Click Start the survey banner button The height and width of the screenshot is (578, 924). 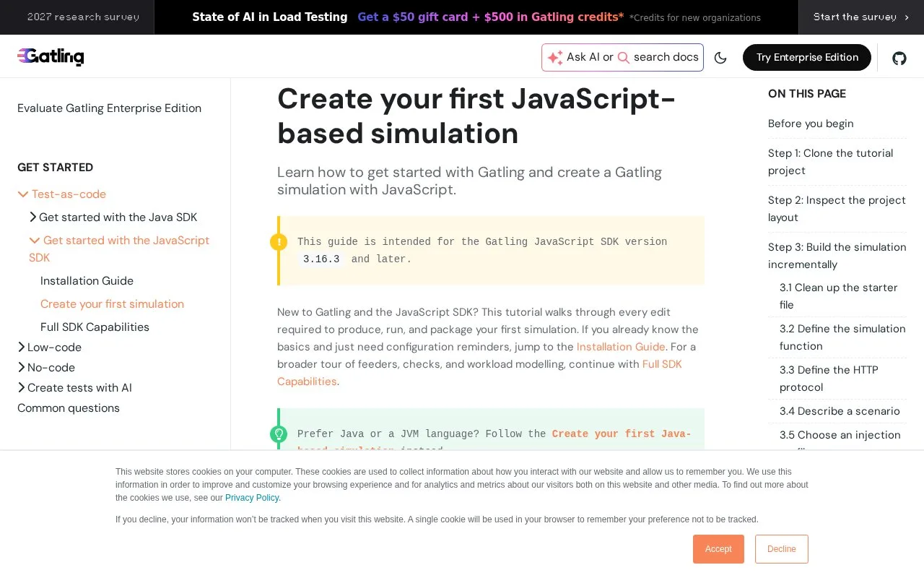click(x=861, y=17)
